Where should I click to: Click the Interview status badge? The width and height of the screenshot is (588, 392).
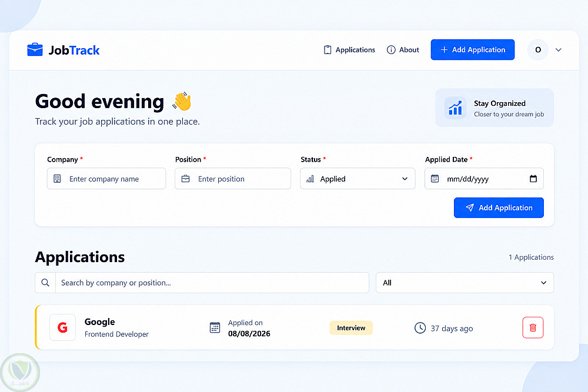coord(351,328)
